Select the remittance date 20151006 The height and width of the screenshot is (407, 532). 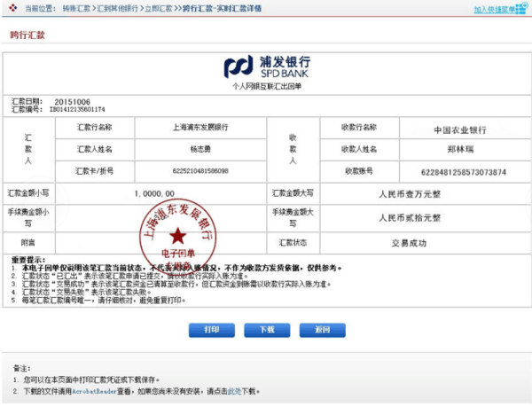pos(73,102)
